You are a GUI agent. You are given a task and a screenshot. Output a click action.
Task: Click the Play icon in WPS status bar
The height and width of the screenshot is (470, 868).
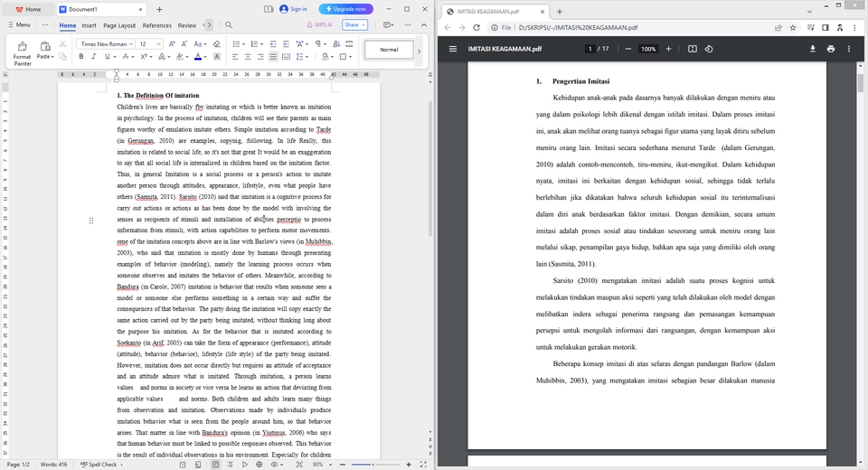point(245,465)
